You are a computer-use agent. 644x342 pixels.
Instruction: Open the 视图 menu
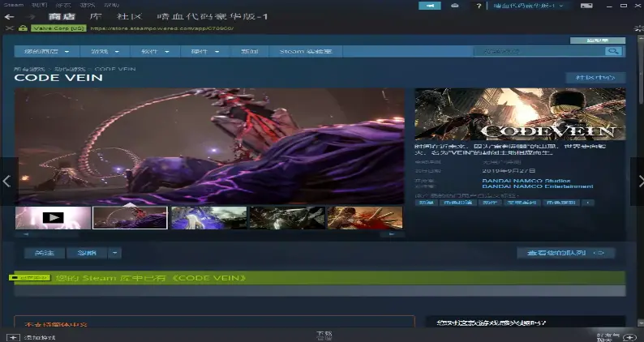(x=40, y=5)
